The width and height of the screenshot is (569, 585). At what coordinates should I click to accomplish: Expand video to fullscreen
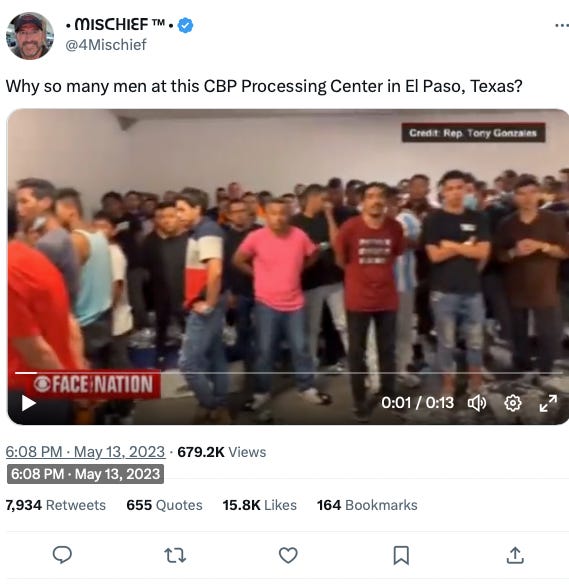(x=548, y=403)
